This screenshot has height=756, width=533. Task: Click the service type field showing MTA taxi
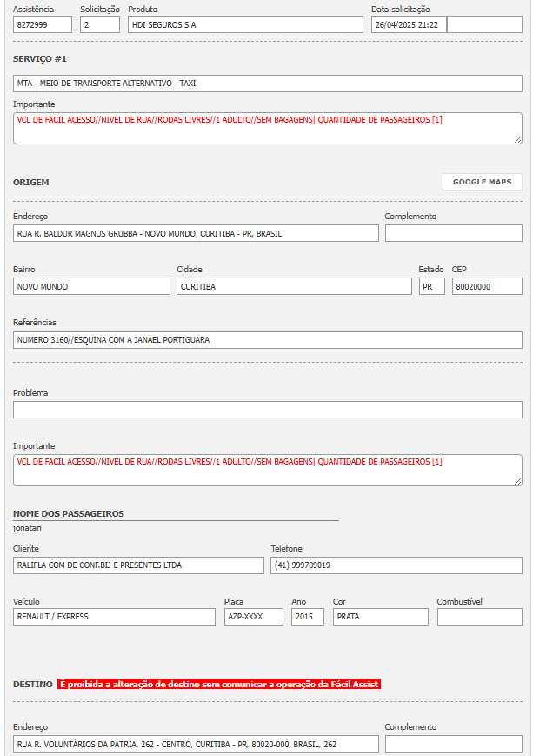click(x=268, y=84)
